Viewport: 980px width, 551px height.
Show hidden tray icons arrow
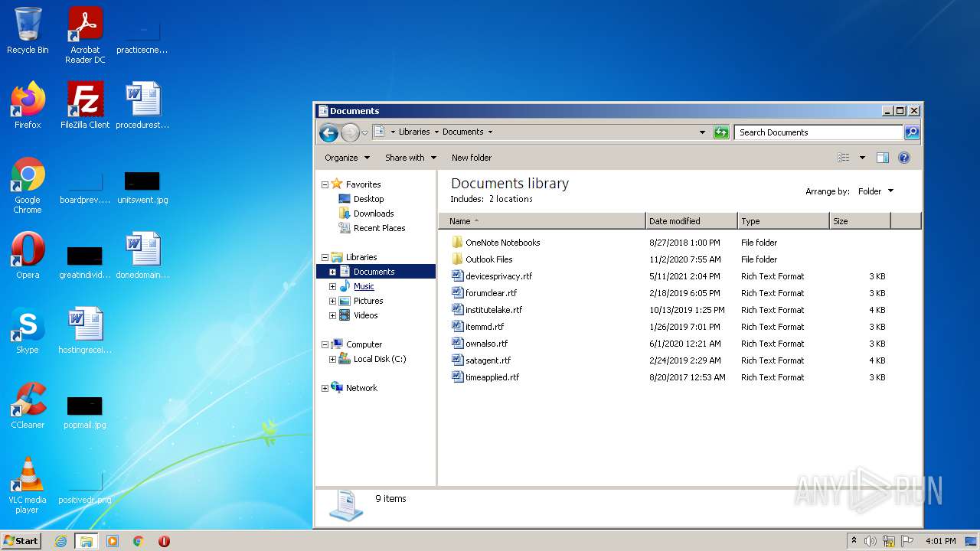pos(854,540)
